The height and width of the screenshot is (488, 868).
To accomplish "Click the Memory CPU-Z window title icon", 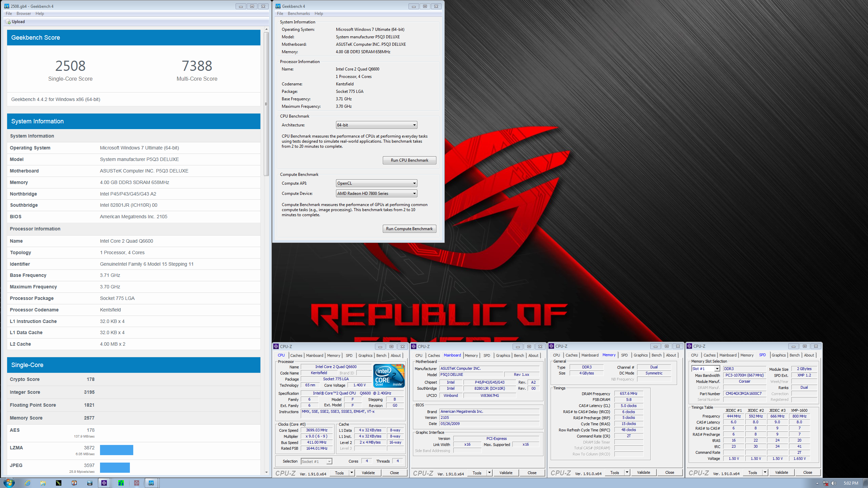I will click(x=552, y=346).
